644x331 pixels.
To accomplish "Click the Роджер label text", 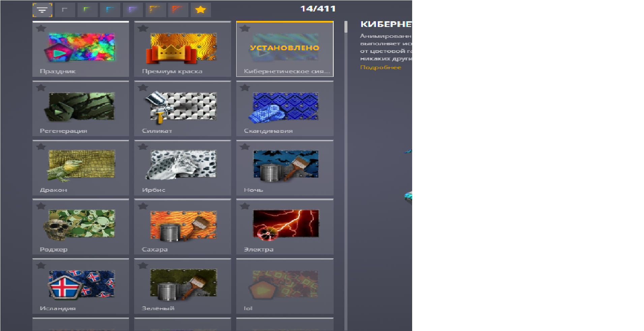I will coord(54,249).
